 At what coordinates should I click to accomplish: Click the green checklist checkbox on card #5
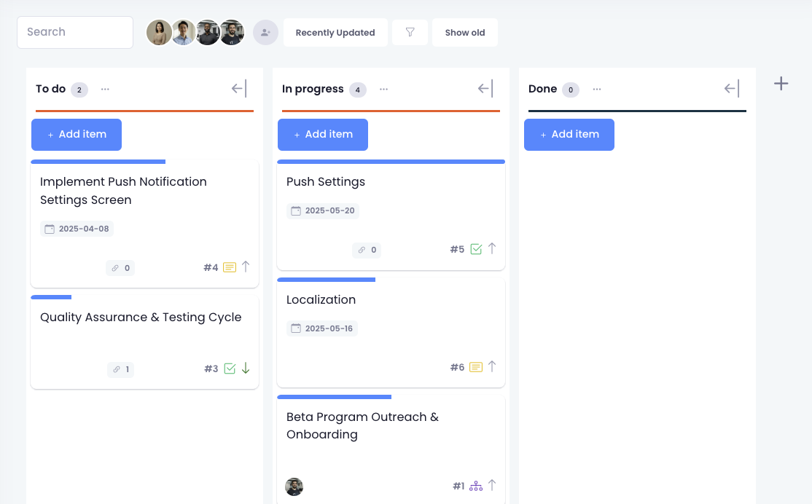[476, 248]
